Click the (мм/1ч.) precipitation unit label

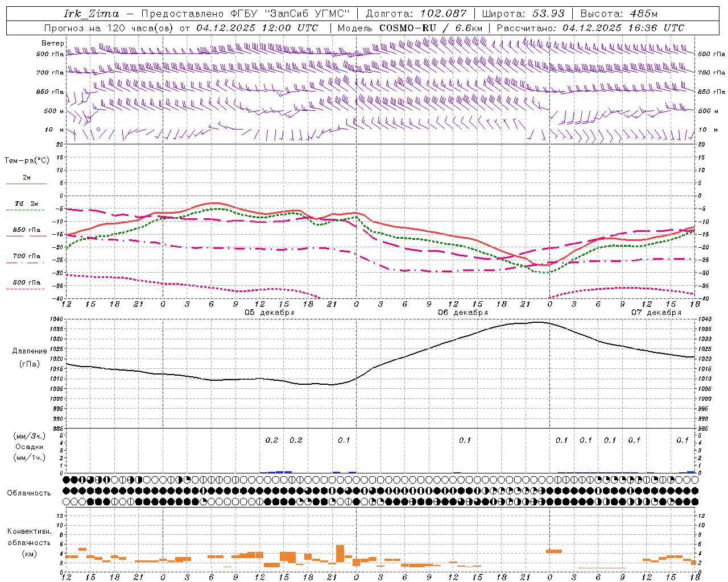[30, 458]
